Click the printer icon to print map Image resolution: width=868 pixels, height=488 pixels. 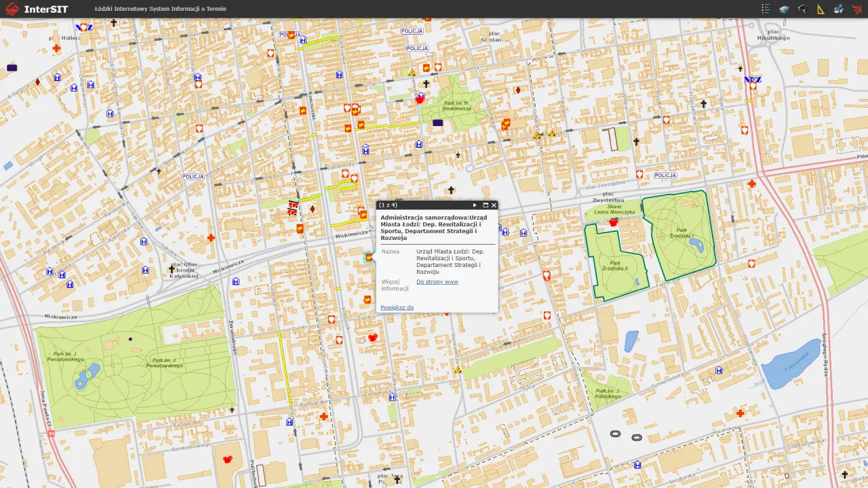(839, 9)
